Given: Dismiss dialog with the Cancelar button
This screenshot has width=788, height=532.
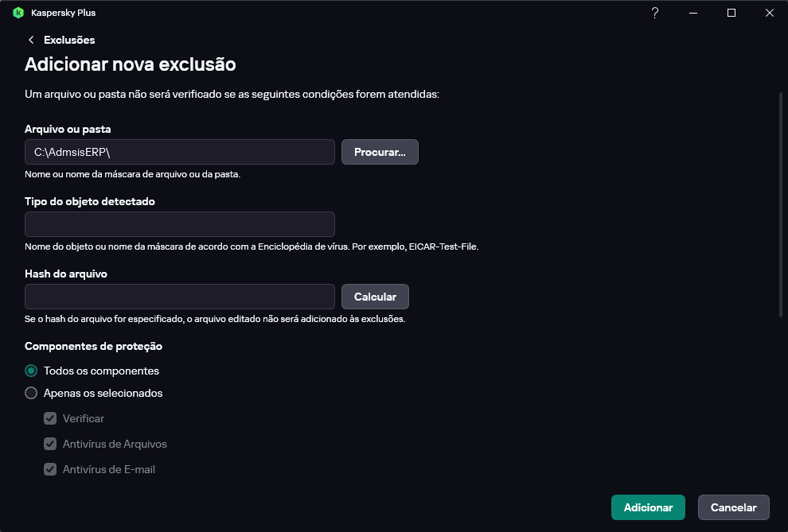Looking at the screenshot, I should click(733, 507).
